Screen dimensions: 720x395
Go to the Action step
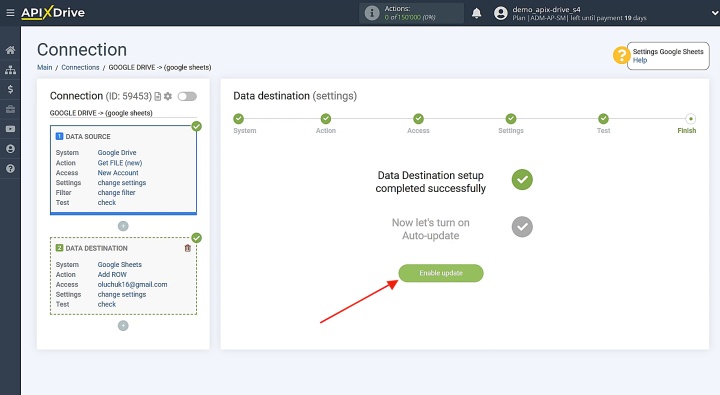326,119
